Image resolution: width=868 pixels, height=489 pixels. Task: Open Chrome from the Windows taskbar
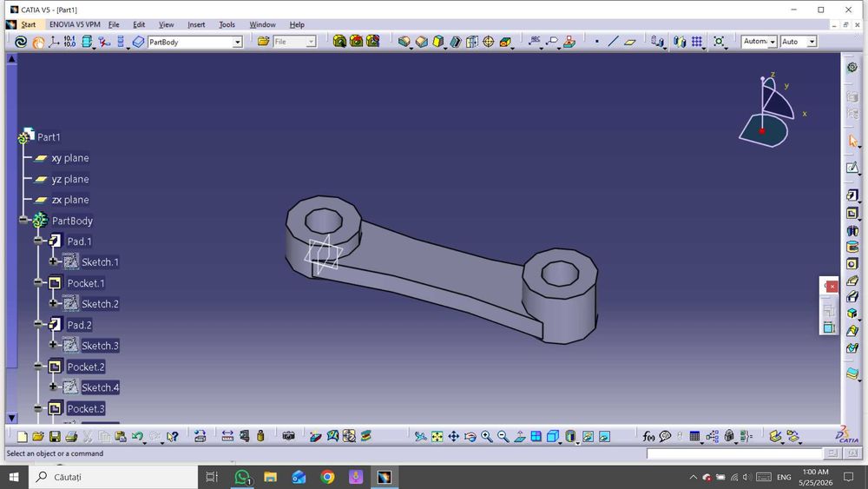[x=327, y=477]
